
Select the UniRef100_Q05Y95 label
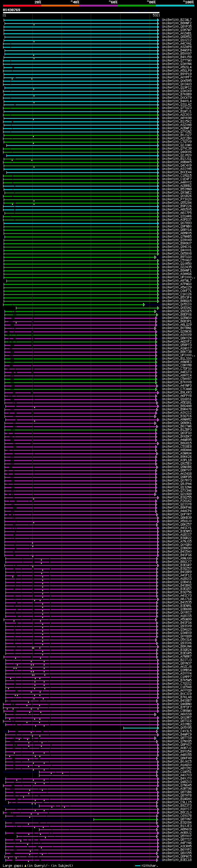[x=177, y=728]
